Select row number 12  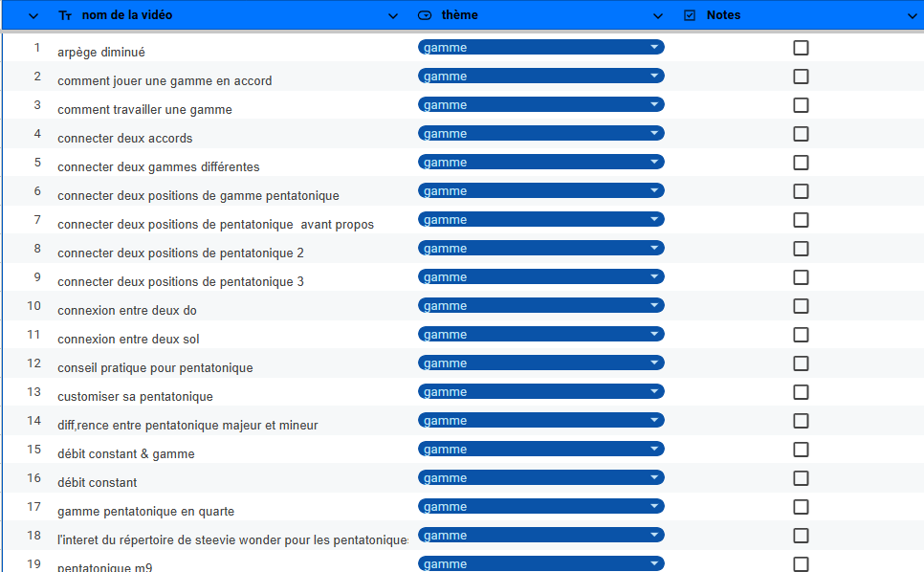point(34,363)
